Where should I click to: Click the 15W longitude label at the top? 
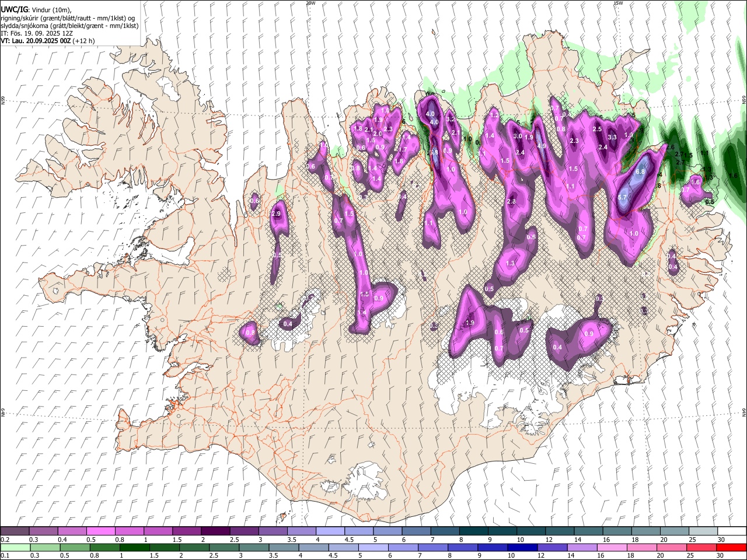pos(619,3)
